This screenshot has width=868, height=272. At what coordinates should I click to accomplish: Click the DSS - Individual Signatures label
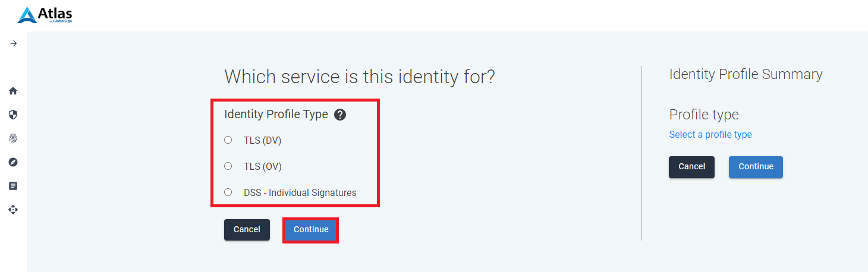coord(300,193)
